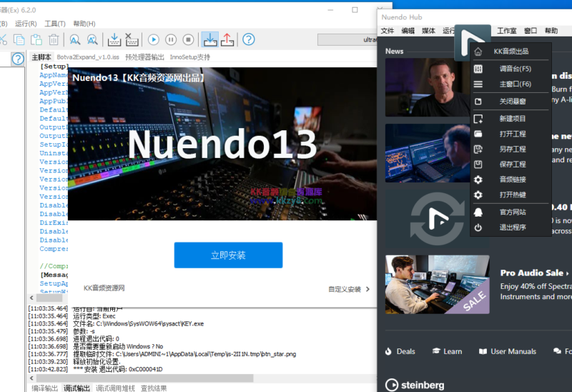Switch to 主脚本 editor tab

pos(41,57)
